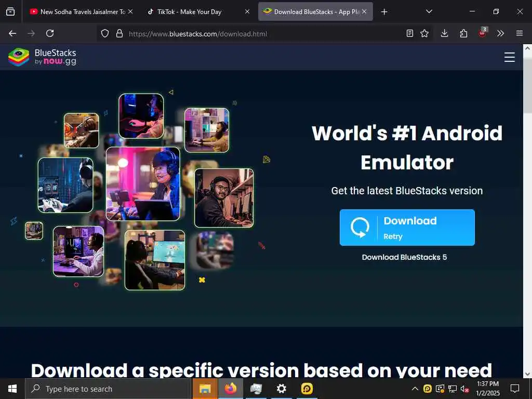The width and height of the screenshot is (532, 399).
Task: Open the Windows Start menu
Action: [12, 389]
